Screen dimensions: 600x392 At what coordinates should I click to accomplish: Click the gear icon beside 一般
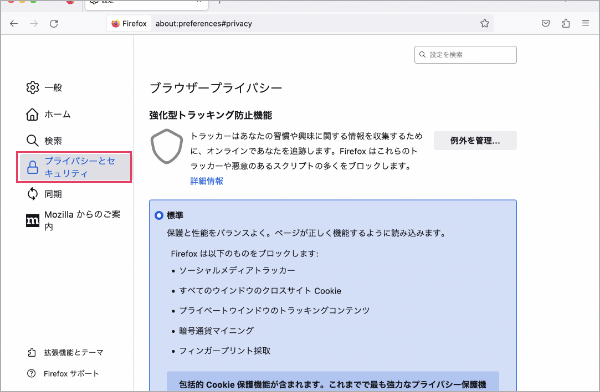pos(33,88)
